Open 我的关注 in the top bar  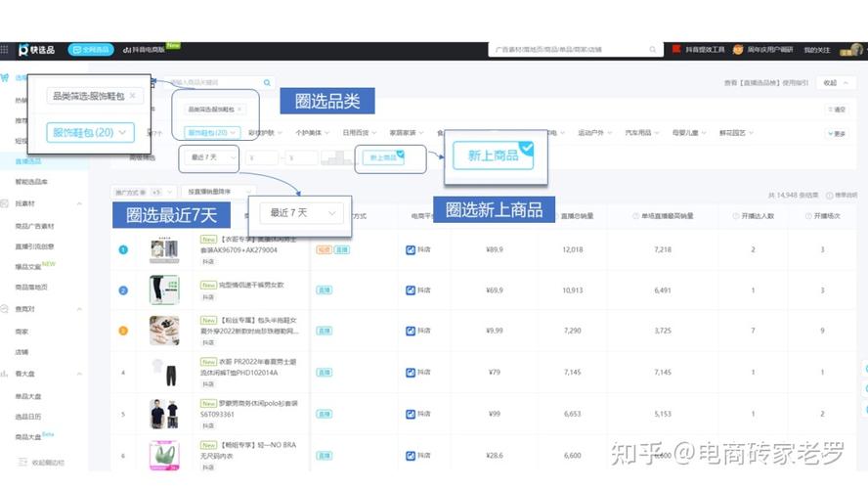[817, 50]
